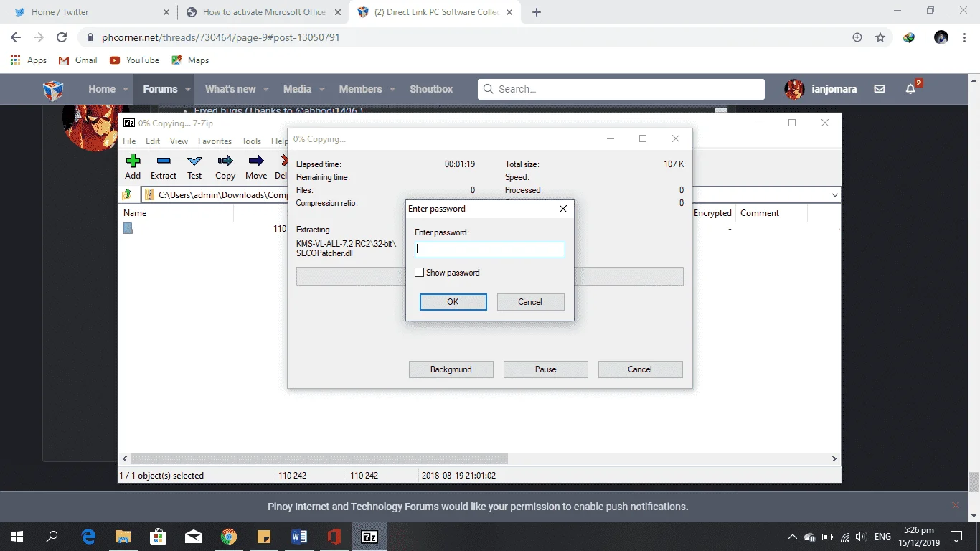Click the PHCorner logo in the forum navbar

(x=53, y=90)
